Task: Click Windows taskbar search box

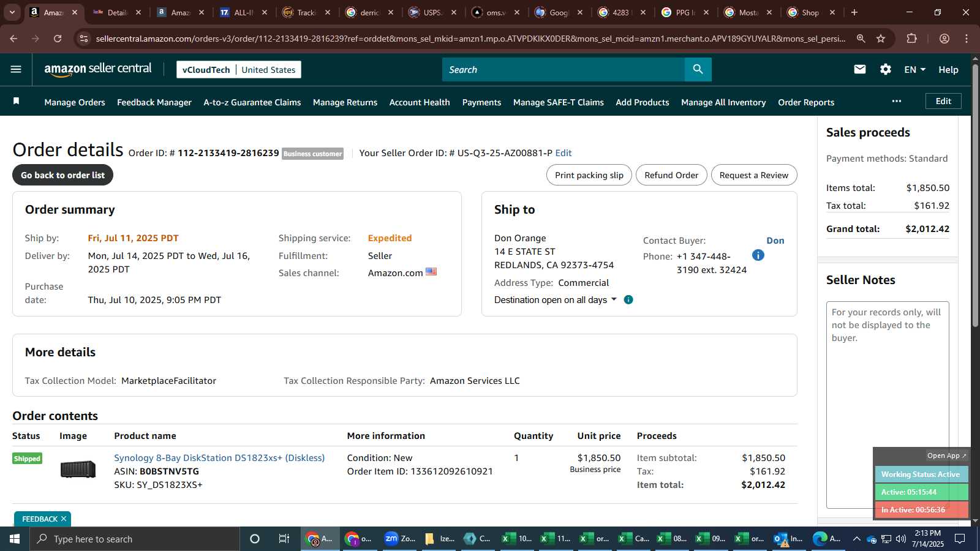Action: [x=135, y=539]
